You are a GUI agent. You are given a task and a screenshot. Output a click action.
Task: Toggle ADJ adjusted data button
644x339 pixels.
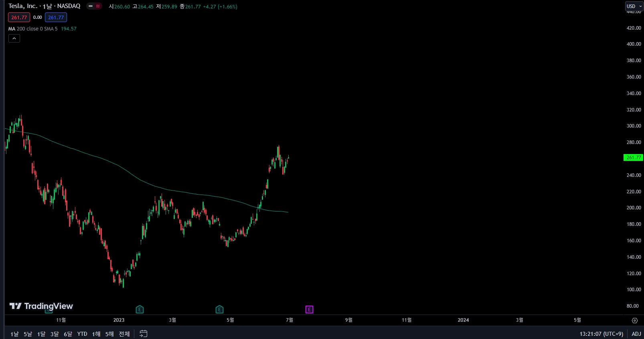tap(636, 334)
